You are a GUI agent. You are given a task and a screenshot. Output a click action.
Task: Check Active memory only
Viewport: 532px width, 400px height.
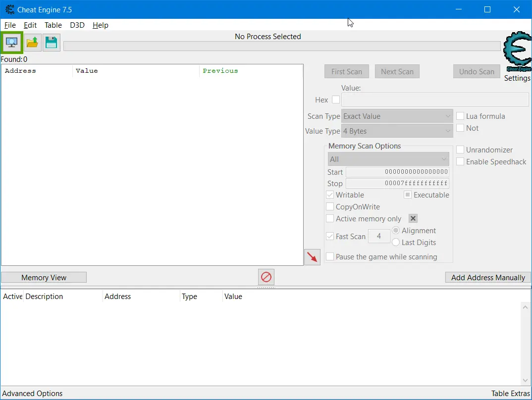(x=330, y=219)
